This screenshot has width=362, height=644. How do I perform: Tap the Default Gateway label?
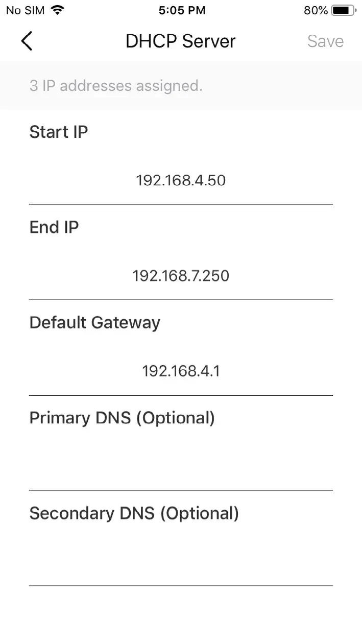(95, 323)
